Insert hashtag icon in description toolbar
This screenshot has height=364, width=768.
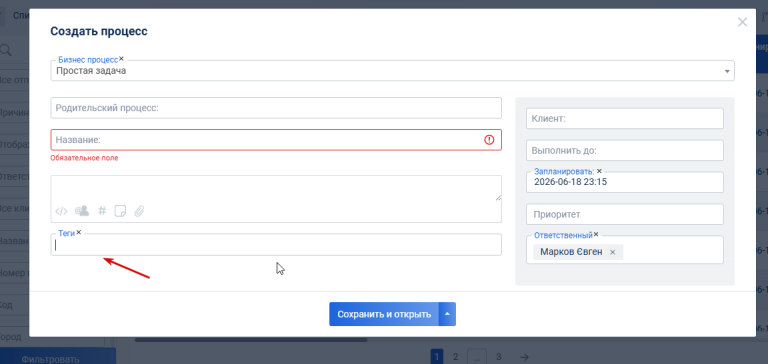[x=102, y=211]
